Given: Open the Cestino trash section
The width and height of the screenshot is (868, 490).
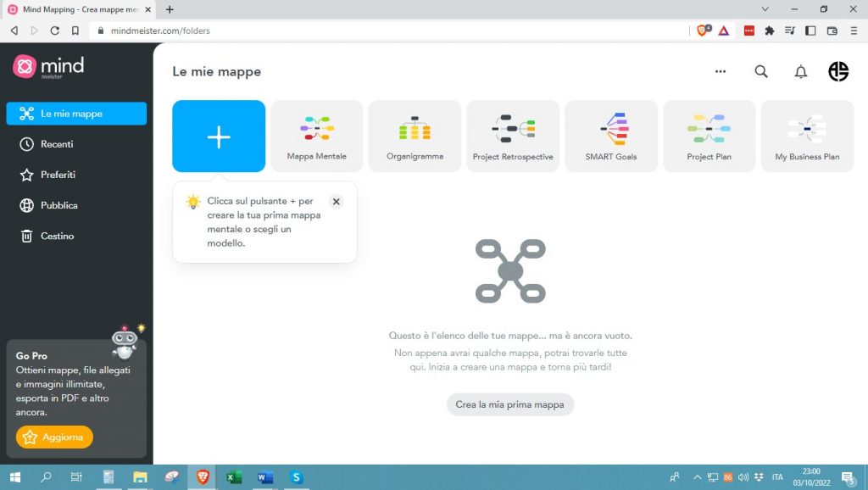Looking at the screenshot, I should (57, 236).
